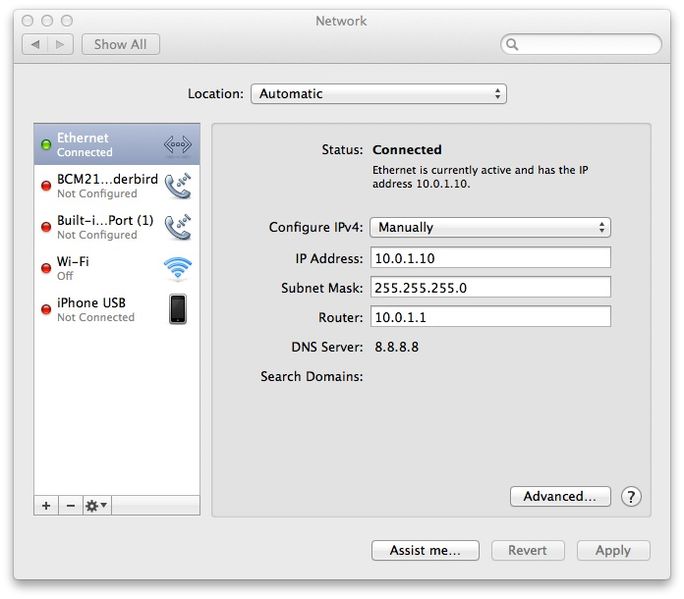Click the IP Address field
The height and width of the screenshot is (599, 684).
coord(490,258)
